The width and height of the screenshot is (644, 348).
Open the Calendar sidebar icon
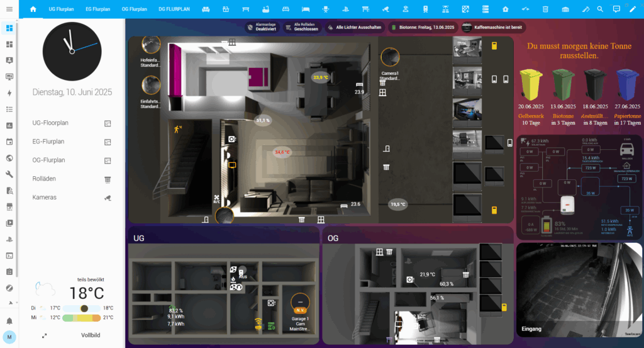click(x=9, y=142)
